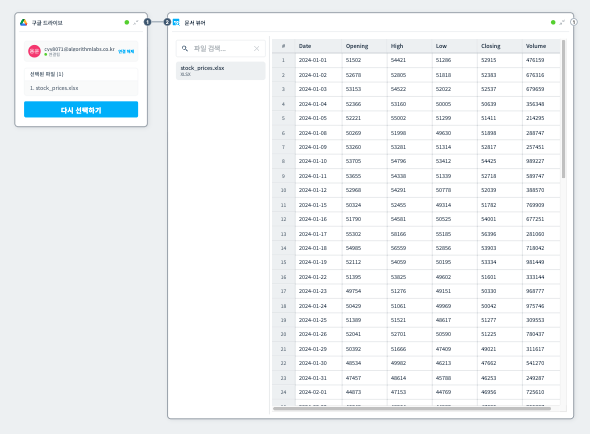Focus the file search input field
Image resolution: width=590 pixels, height=434 pixels.
pyautogui.click(x=220, y=49)
